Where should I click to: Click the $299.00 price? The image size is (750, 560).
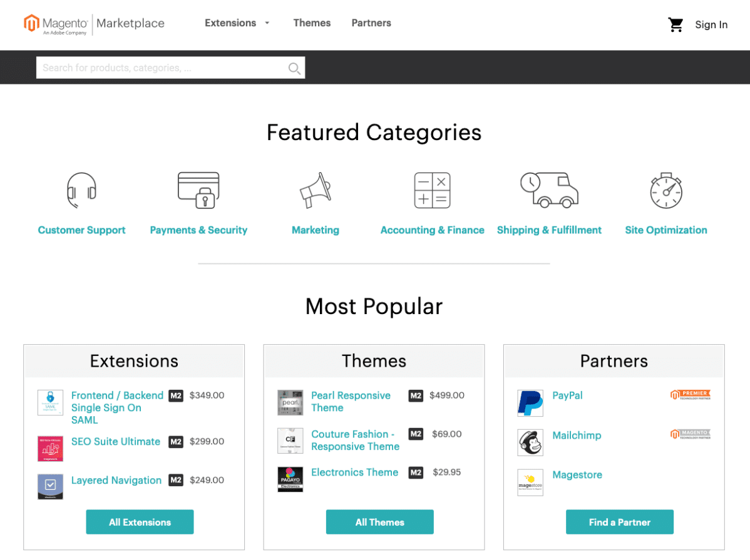pyautogui.click(x=207, y=441)
